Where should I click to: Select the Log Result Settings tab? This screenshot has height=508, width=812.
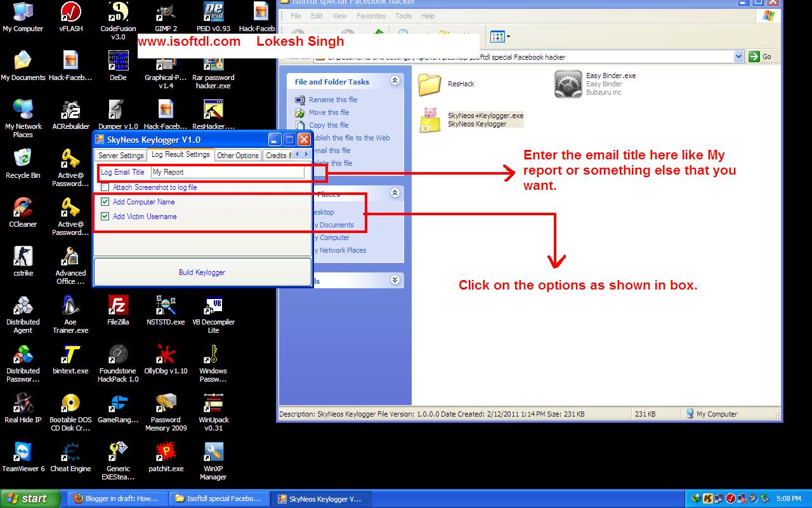[x=181, y=154]
